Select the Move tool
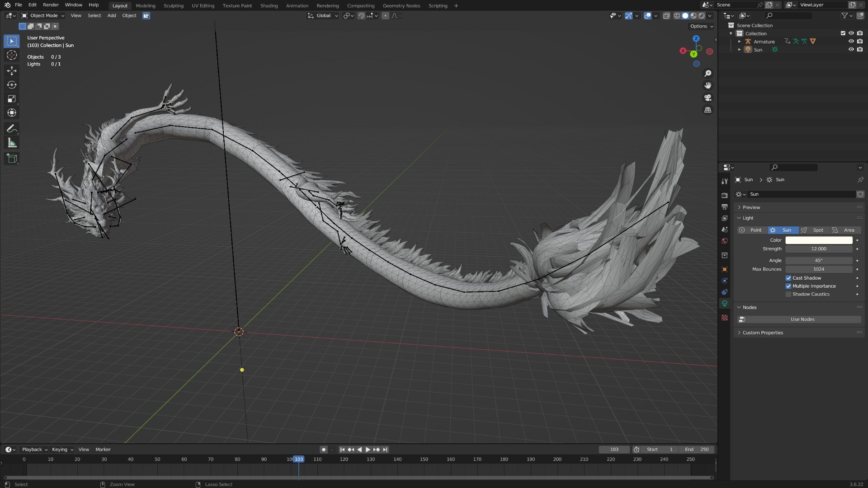The image size is (868, 488). pyautogui.click(x=12, y=70)
